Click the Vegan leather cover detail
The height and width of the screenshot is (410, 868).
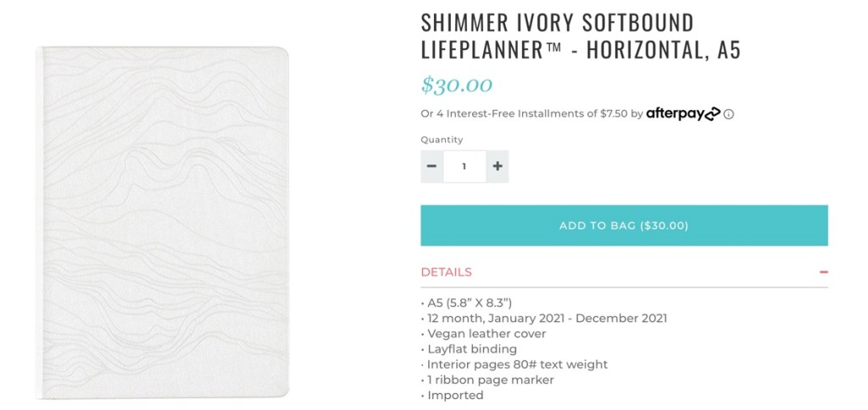483,334
